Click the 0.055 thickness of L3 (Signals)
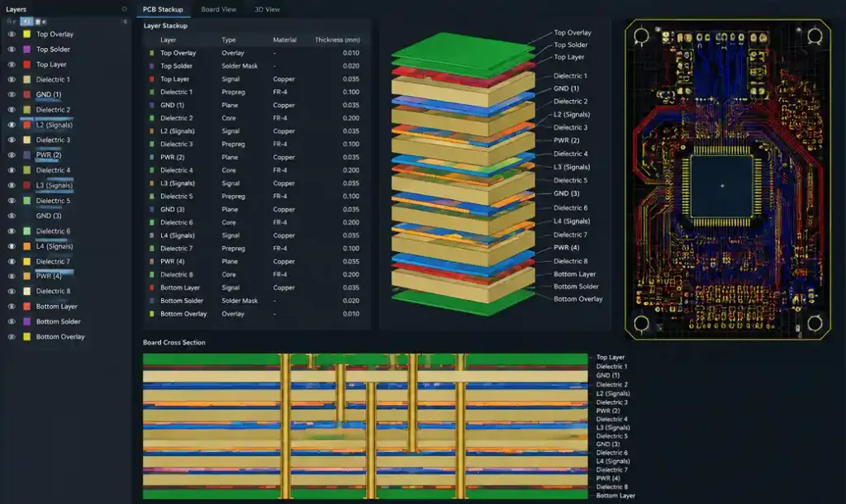Screen dimensions: 846x504 [x=350, y=183]
